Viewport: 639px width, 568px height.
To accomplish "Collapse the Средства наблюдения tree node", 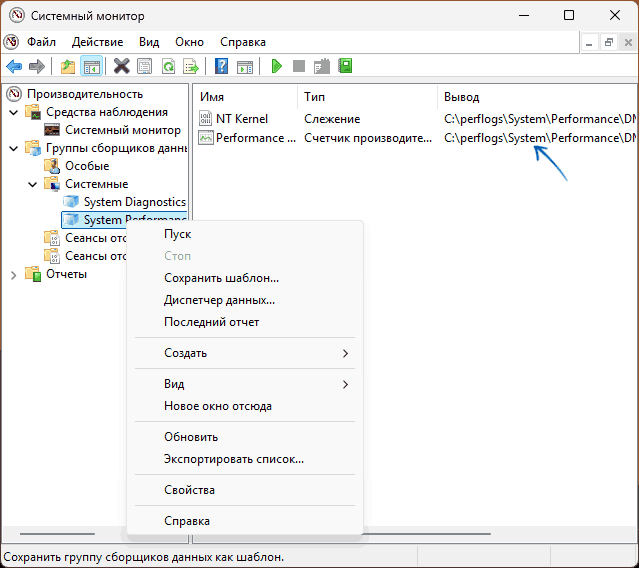I will click(14, 112).
